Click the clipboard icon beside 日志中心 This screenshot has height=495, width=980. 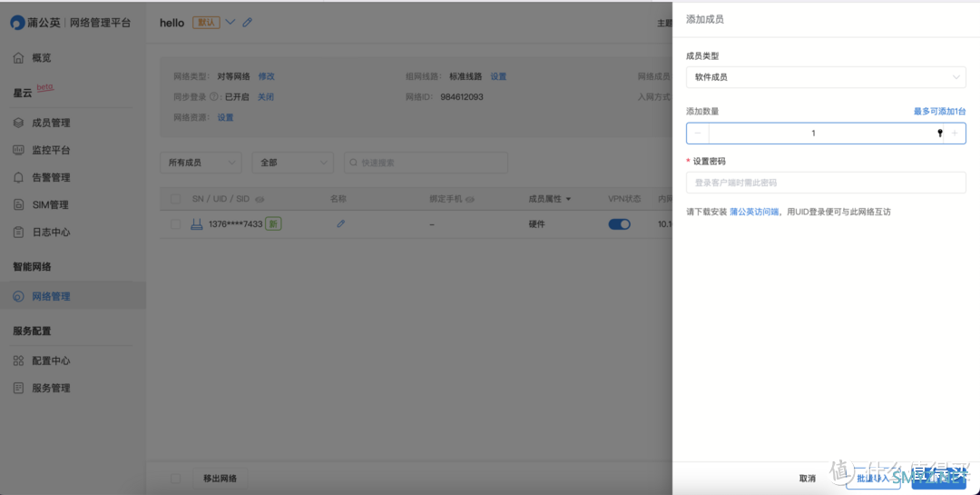19,233
